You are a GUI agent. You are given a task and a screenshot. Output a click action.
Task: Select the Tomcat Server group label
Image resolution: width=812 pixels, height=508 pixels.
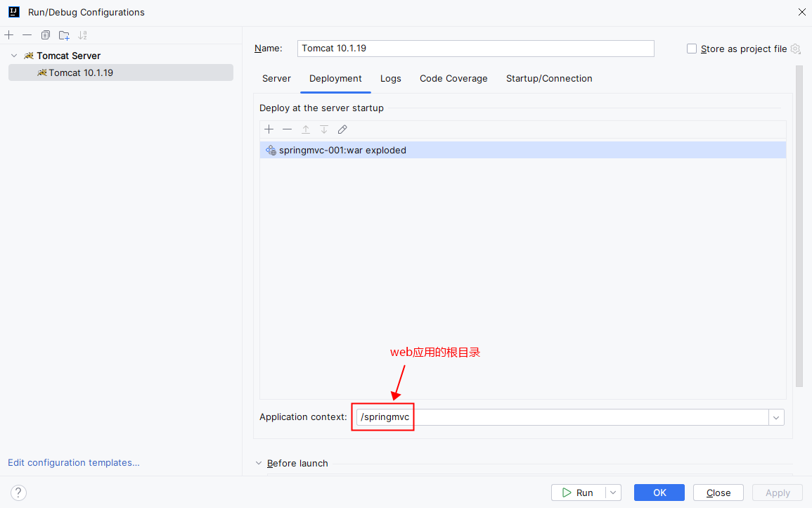point(68,56)
